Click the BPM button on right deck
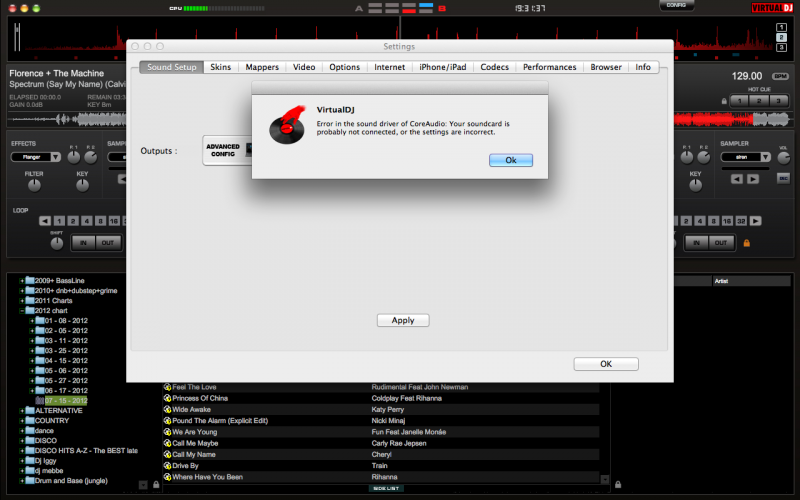This screenshot has height=500, width=800. [780, 77]
